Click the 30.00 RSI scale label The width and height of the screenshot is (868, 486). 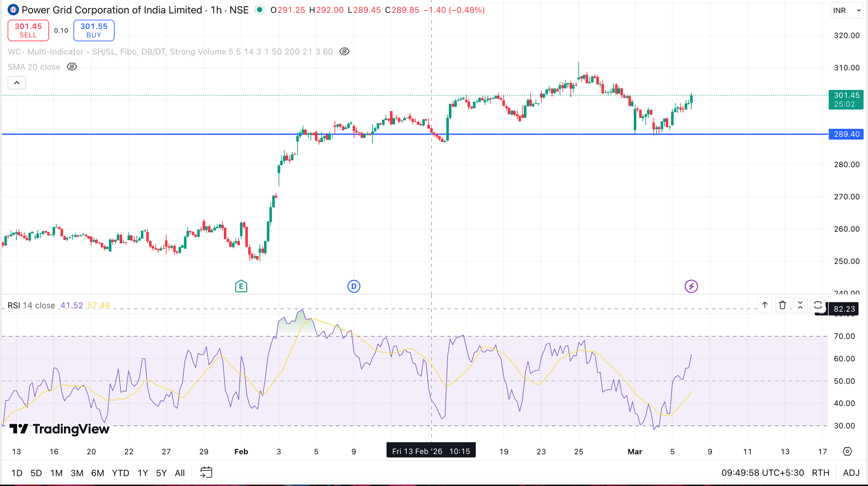[844, 426]
